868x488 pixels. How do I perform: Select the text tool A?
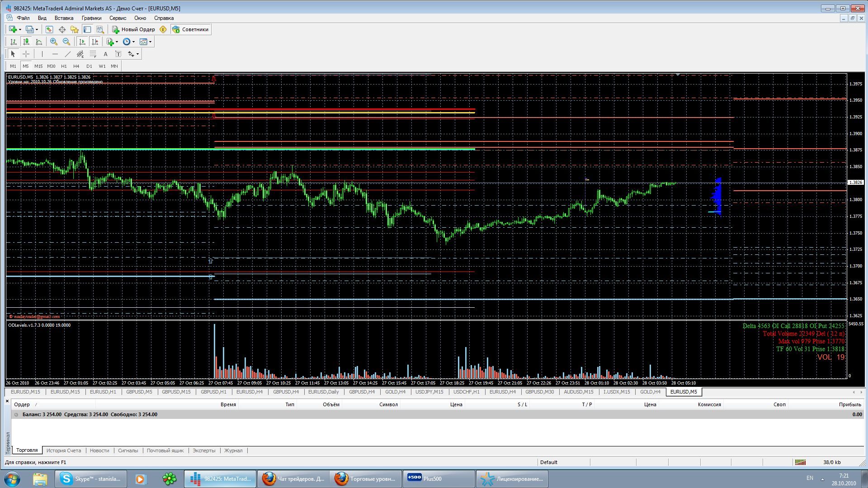coord(105,54)
